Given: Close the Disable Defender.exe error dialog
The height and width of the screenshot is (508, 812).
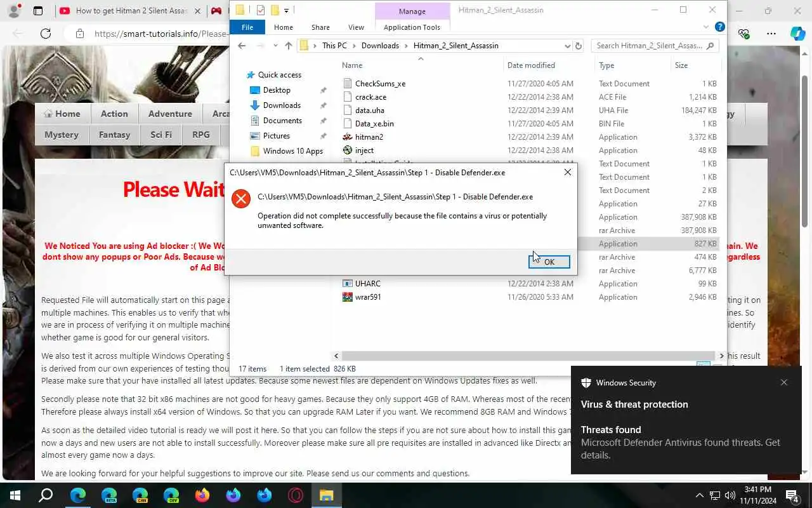Looking at the screenshot, I should pos(567,172).
